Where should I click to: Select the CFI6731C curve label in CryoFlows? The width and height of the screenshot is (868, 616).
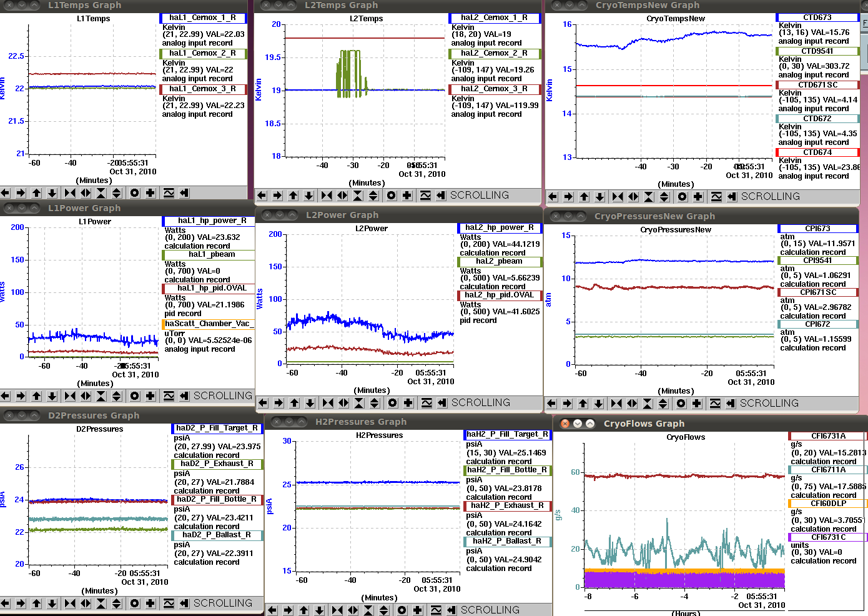point(828,538)
